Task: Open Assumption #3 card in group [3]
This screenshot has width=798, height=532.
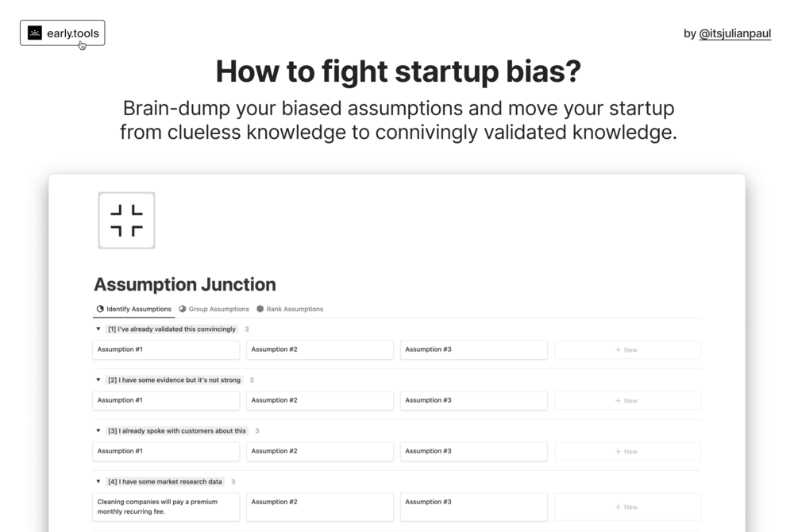Action: pos(473,451)
